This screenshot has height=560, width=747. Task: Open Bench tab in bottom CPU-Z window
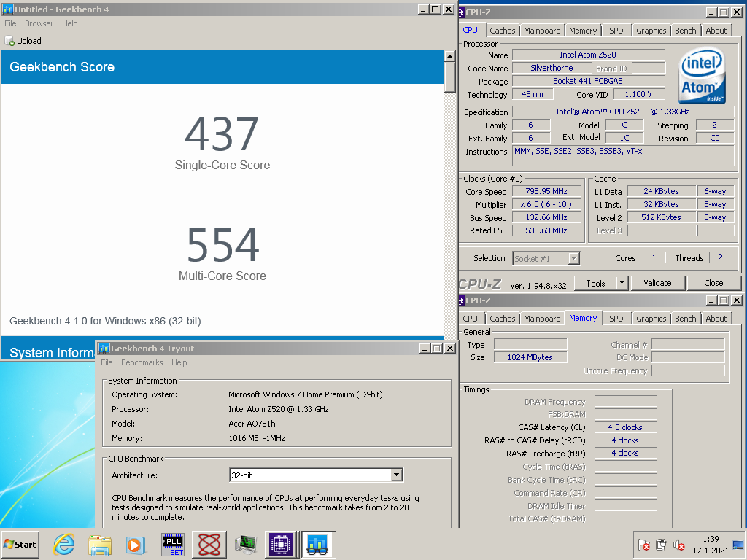[x=686, y=319]
